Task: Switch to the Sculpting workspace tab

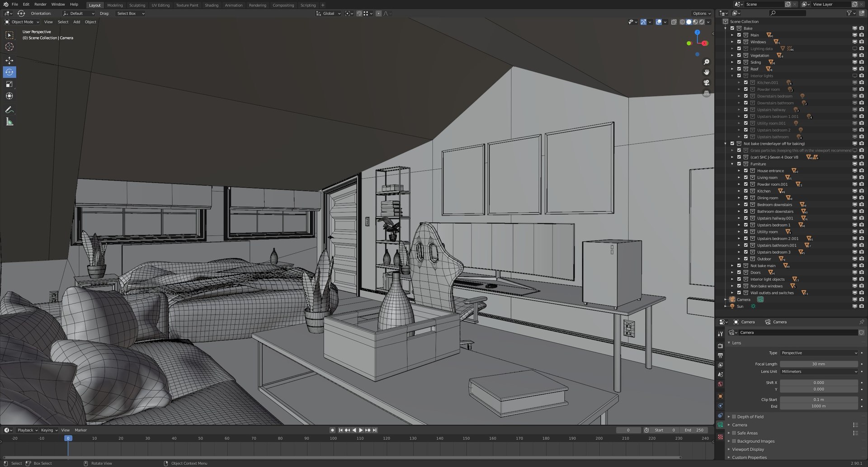Action: tap(137, 5)
